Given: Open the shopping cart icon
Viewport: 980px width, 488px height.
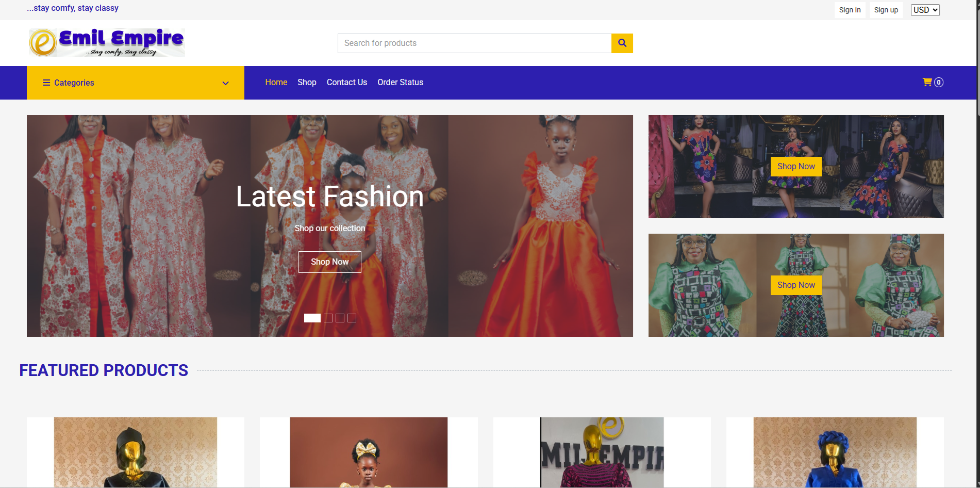Looking at the screenshot, I should coord(927,82).
